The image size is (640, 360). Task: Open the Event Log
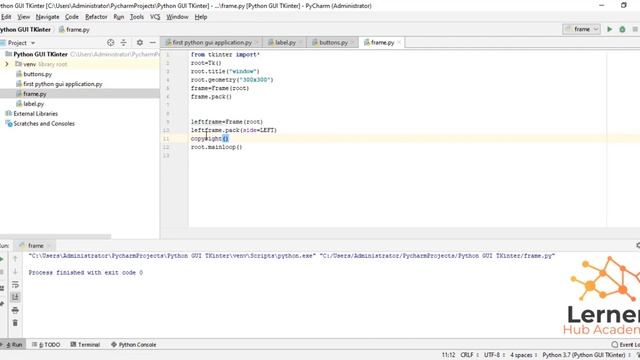(x=625, y=344)
